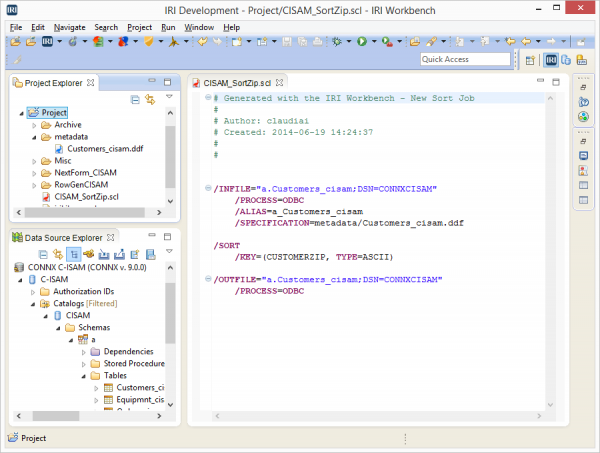The width and height of the screenshot is (600, 453).
Task: Click Link with Editor in Project Explorer
Action: (x=150, y=99)
